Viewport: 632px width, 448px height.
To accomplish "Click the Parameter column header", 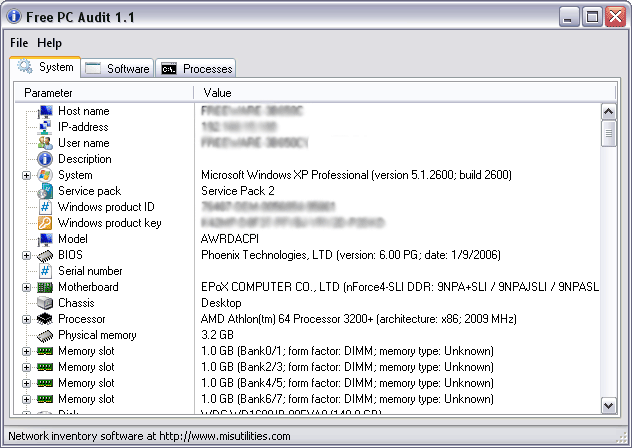I will tap(104, 93).
